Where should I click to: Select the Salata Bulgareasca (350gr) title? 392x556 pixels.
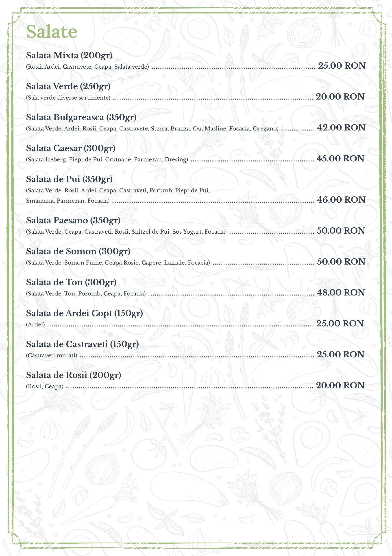pyautogui.click(x=81, y=117)
